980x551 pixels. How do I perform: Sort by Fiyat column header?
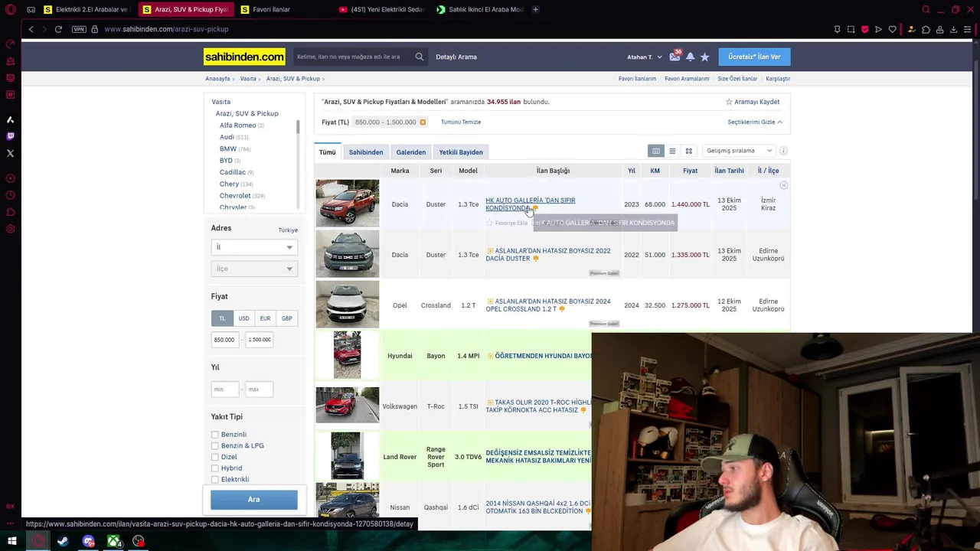(x=690, y=171)
